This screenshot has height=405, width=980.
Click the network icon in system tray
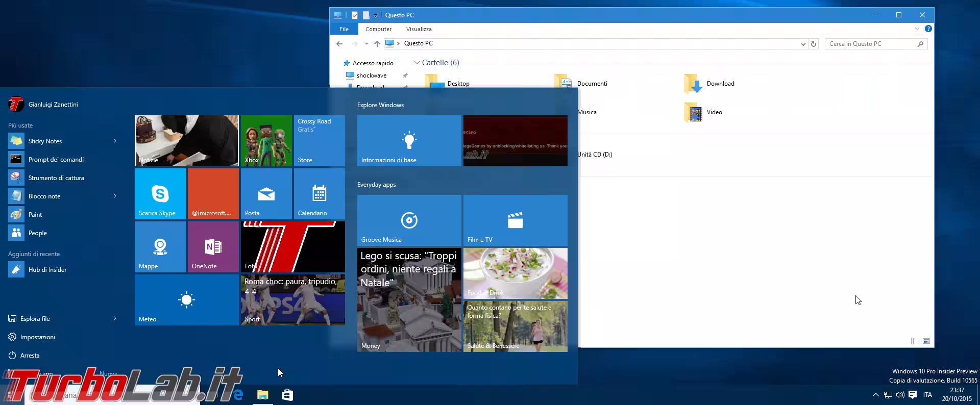[x=888, y=395]
